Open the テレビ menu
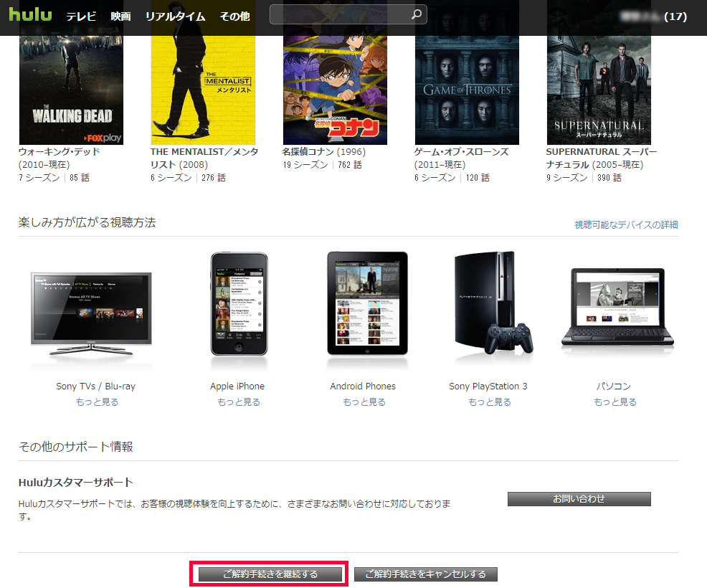 tap(81, 16)
